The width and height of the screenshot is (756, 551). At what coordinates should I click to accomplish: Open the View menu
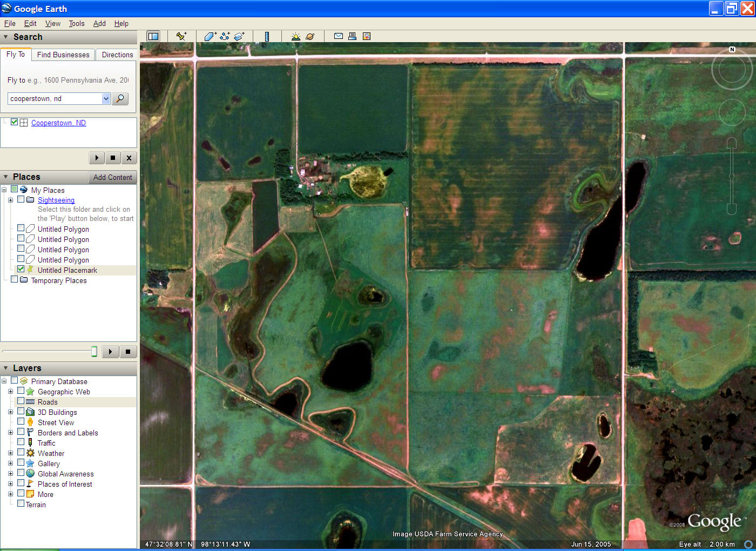(53, 23)
